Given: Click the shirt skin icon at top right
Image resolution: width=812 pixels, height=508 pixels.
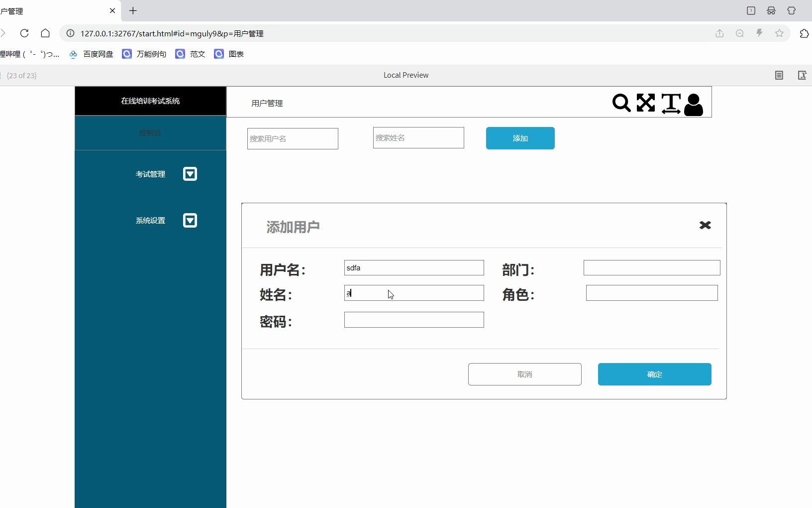Looking at the screenshot, I should (791, 10).
